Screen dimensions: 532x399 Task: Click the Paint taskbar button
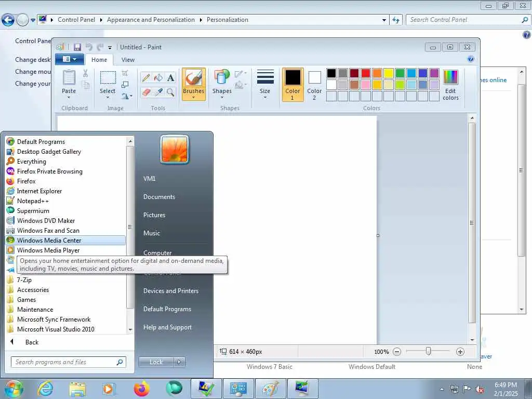(x=270, y=389)
